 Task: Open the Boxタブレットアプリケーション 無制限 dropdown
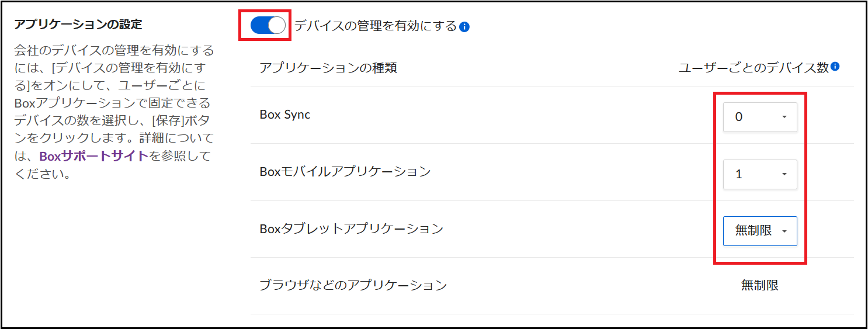point(760,231)
